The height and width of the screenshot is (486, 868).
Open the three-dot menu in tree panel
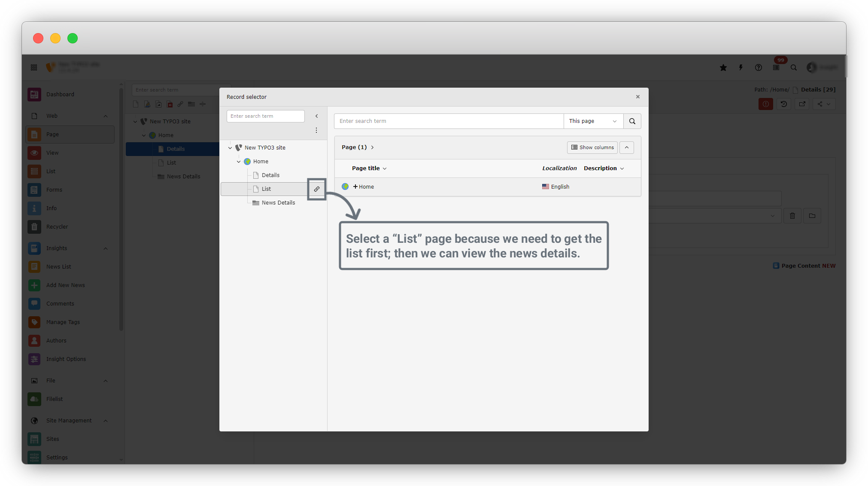tap(316, 130)
